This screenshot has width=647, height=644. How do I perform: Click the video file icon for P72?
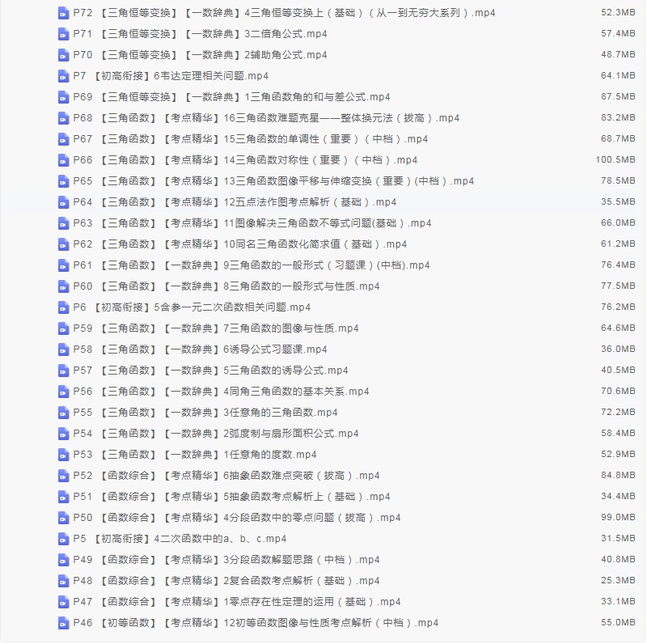pos(63,13)
